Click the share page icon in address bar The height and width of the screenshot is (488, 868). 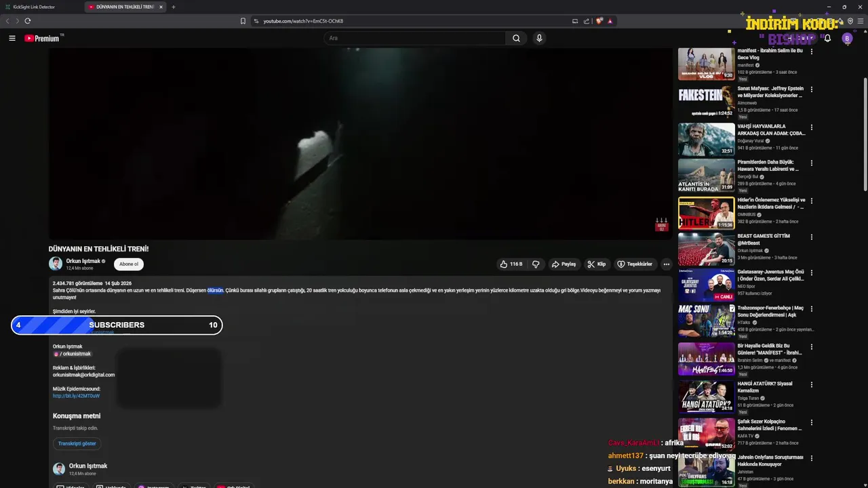tap(587, 21)
